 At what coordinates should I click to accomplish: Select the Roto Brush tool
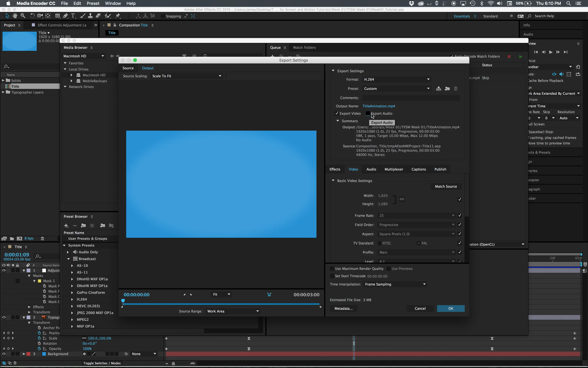[108, 16]
